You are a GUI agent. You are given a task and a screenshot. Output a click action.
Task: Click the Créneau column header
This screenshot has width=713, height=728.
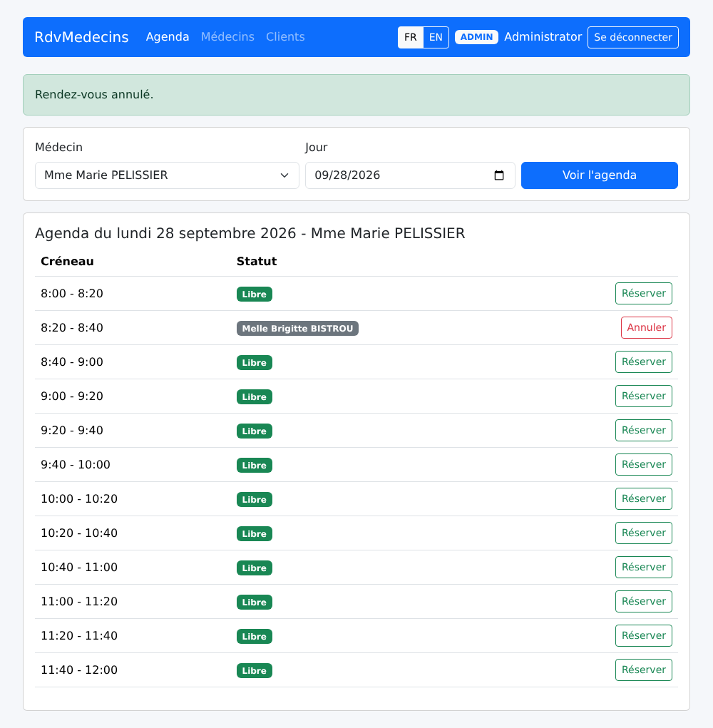coord(67,262)
